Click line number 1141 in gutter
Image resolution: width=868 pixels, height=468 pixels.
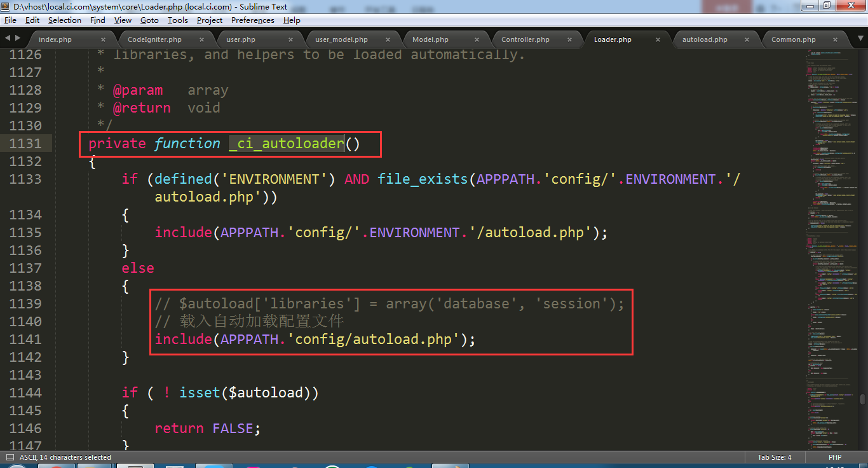click(x=25, y=340)
